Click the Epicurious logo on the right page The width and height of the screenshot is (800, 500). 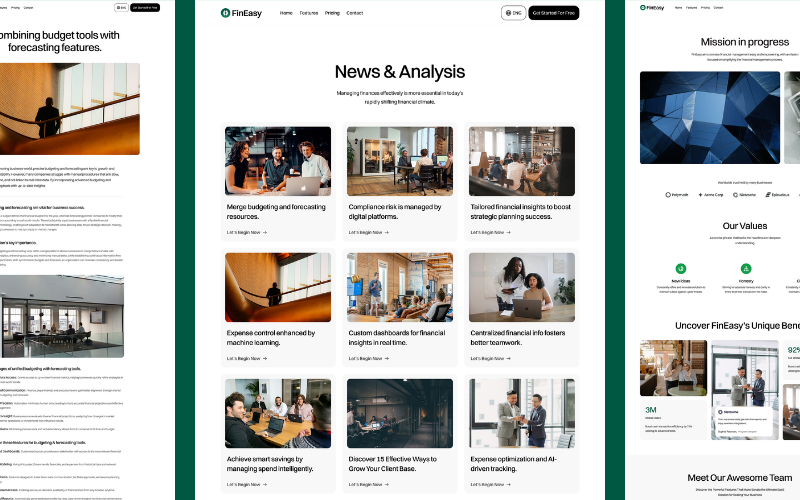click(x=778, y=194)
